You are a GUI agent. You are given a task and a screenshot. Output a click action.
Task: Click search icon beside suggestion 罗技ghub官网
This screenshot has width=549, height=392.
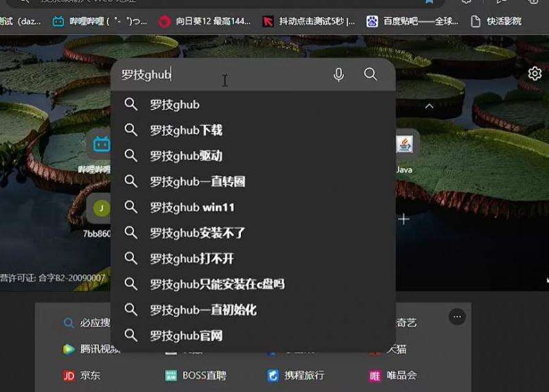(x=131, y=335)
